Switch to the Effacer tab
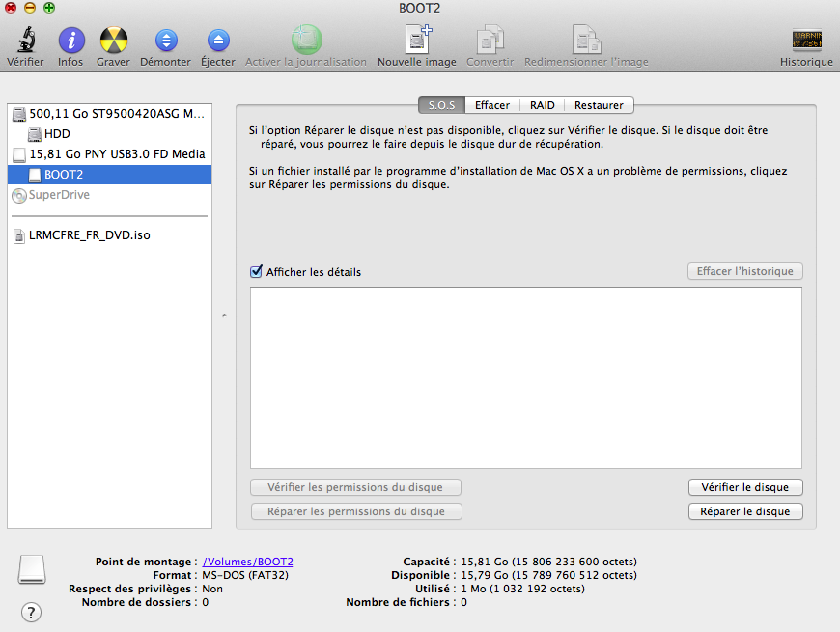The height and width of the screenshot is (632, 840). tap(491, 105)
